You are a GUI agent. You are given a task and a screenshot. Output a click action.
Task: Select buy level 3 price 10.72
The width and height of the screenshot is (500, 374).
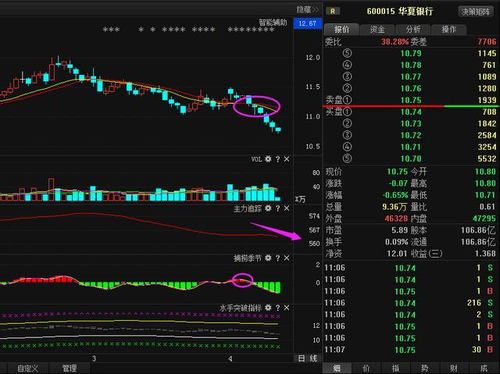pos(411,135)
